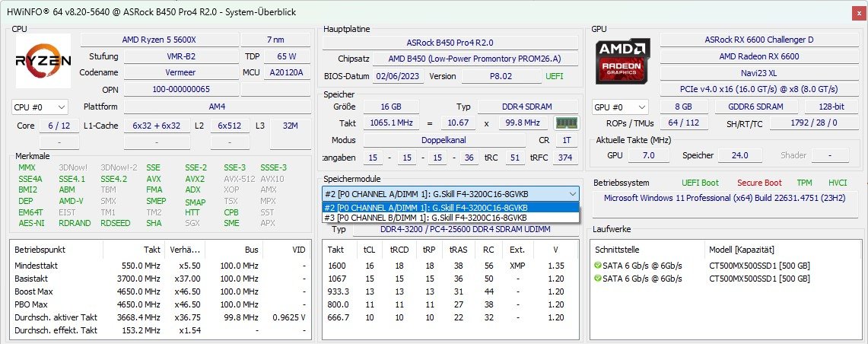Select the Boost Max row

160,291
